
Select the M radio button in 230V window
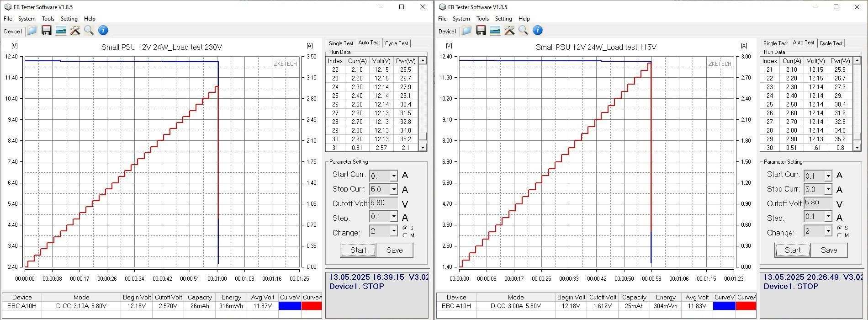coord(405,235)
